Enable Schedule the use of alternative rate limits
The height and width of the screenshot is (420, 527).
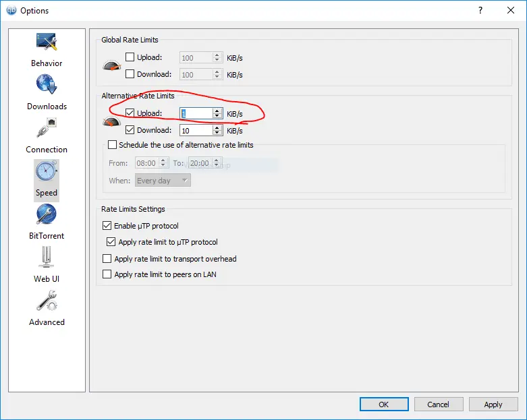point(112,145)
